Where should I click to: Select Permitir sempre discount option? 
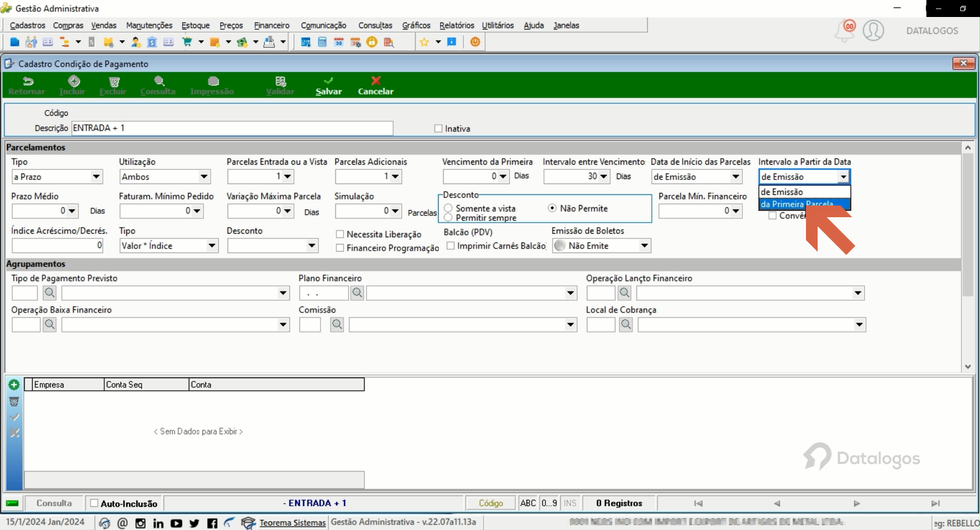pos(448,218)
